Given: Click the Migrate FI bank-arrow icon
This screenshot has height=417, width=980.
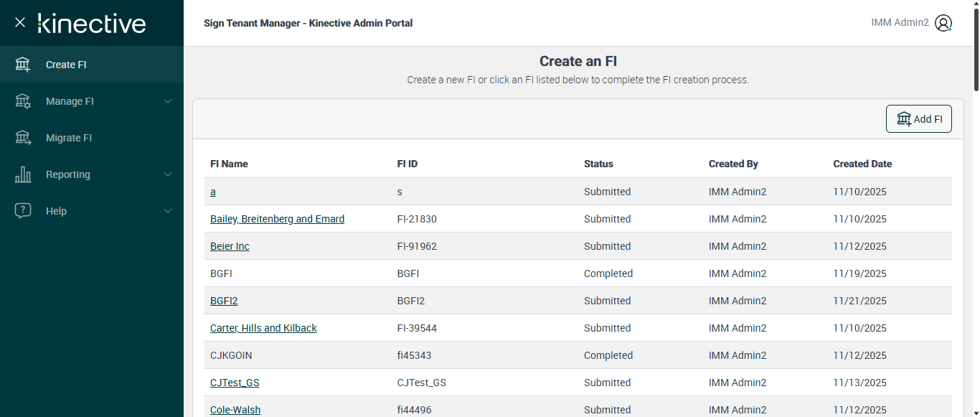Looking at the screenshot, I should 23,138.
